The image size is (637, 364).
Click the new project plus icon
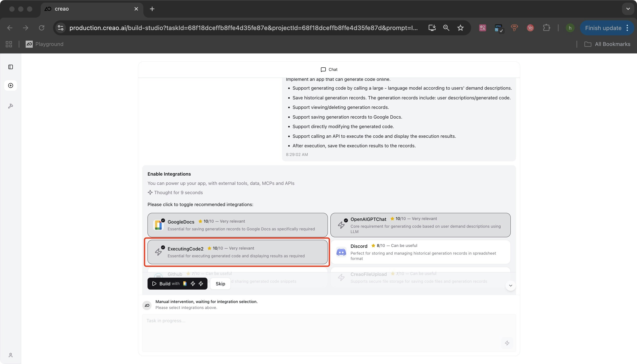[11, 85]
